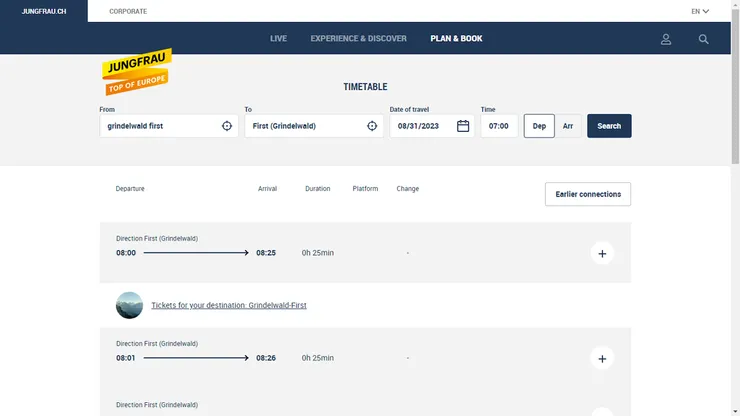Open Experience & Discover menu
Screen dimensions: 740x416
click(x=358, y=38)
